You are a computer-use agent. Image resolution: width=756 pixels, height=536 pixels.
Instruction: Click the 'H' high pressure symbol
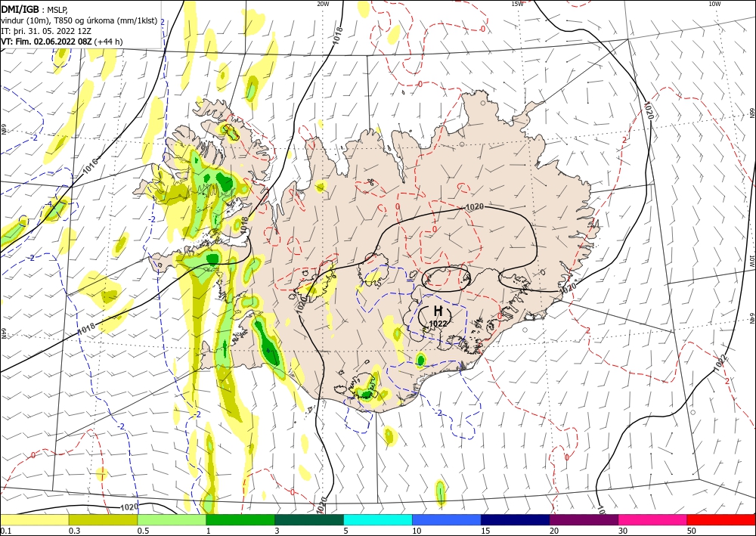[x=438, y=311]
